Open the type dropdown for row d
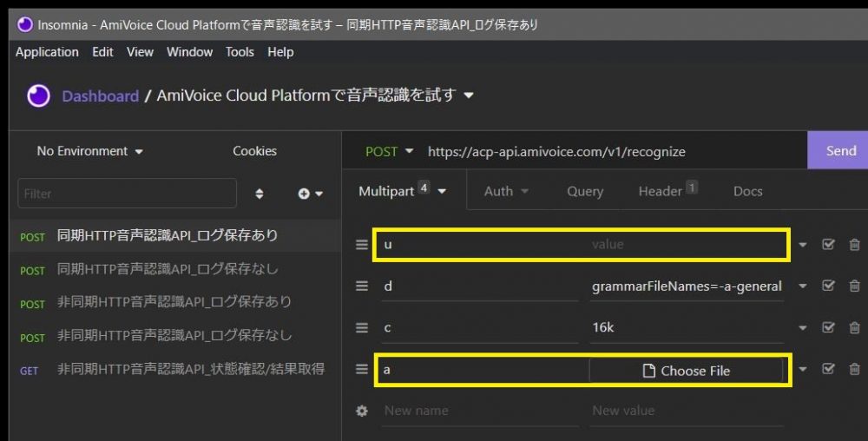Viewport: 868px width, 441px height. click(802, 286)
